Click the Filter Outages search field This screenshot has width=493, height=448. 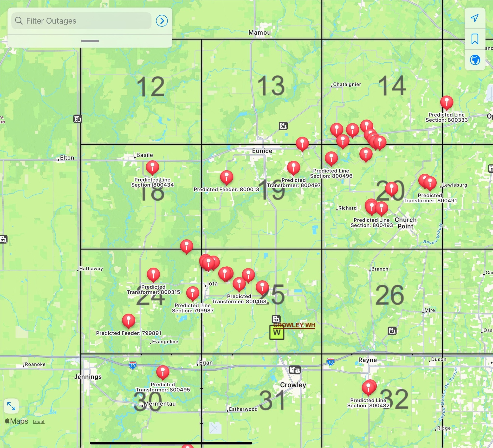click(x=81, y=21)
